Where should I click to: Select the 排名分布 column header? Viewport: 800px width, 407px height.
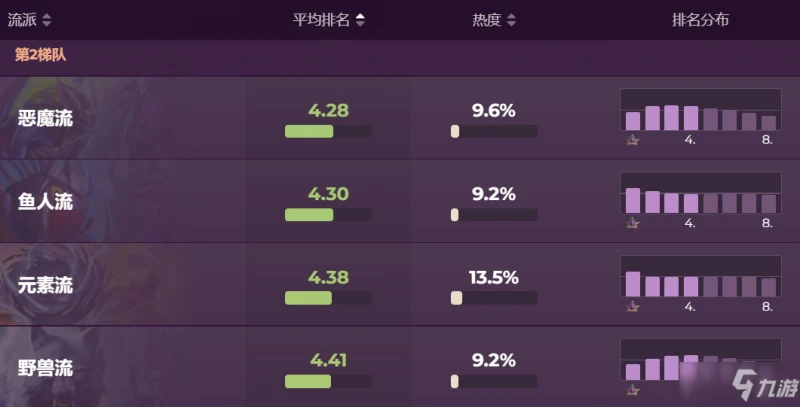[x=700, y=20]
